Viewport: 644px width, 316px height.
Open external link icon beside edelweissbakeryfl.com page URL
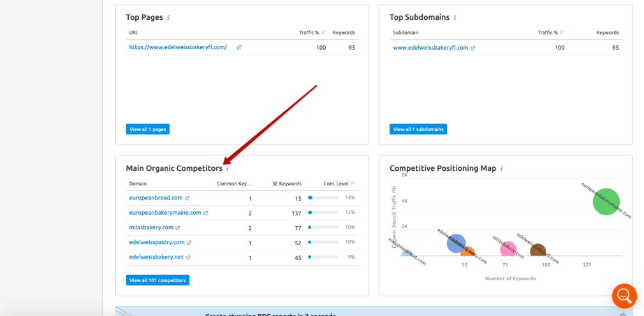239,47
